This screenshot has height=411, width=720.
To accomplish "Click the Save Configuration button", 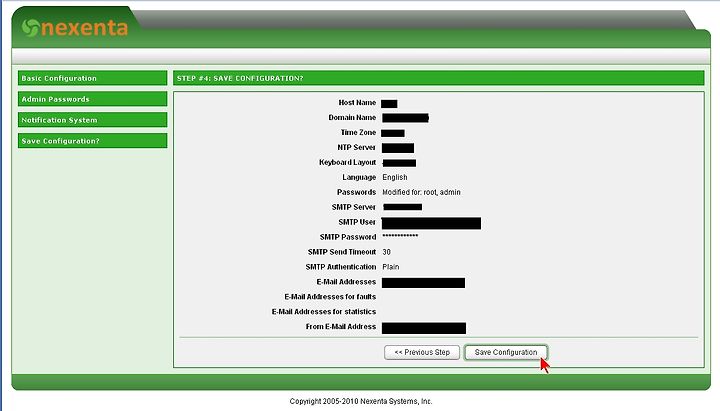I will click(x=506, y=352).
